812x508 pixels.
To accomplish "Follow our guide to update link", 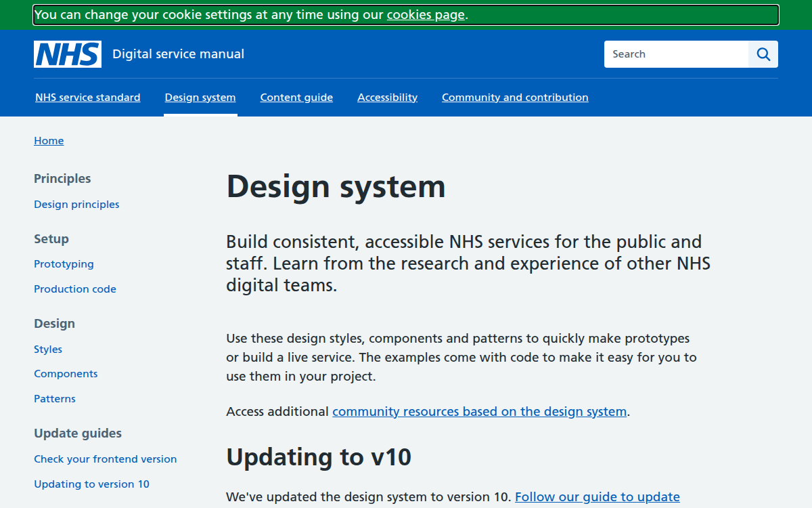I will tap(597, 496).
